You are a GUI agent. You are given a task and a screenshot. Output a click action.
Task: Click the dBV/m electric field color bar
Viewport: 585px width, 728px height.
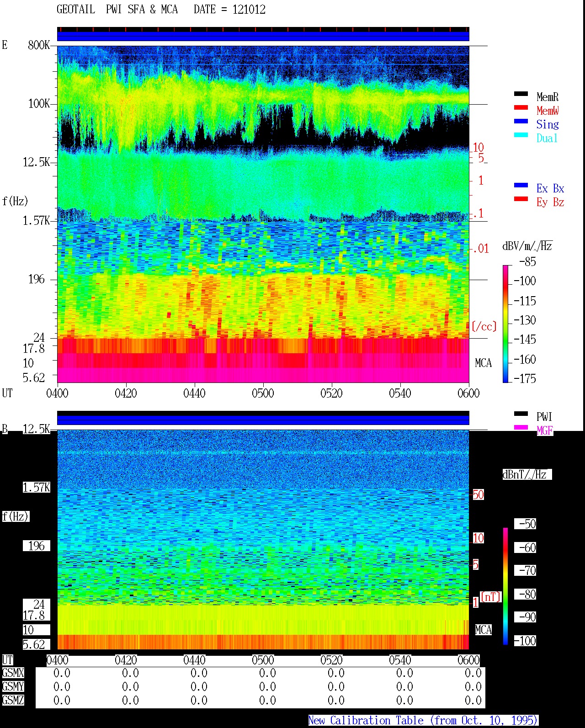(x=505, y=324)
